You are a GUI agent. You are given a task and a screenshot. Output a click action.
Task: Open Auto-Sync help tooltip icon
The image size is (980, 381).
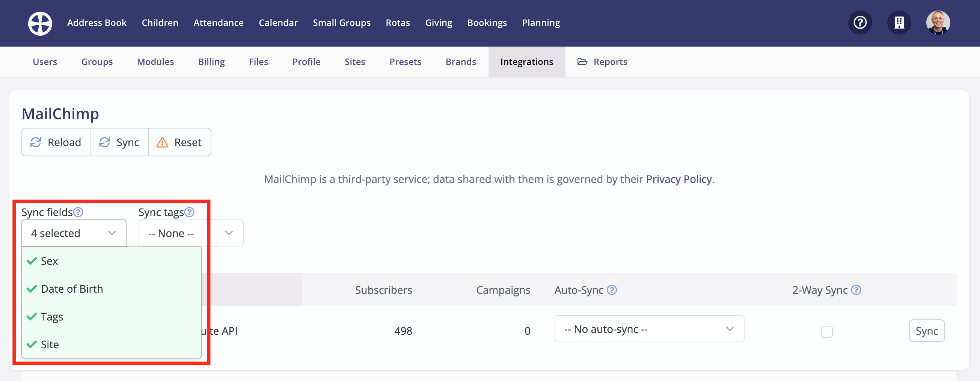(x=612, y=290)
